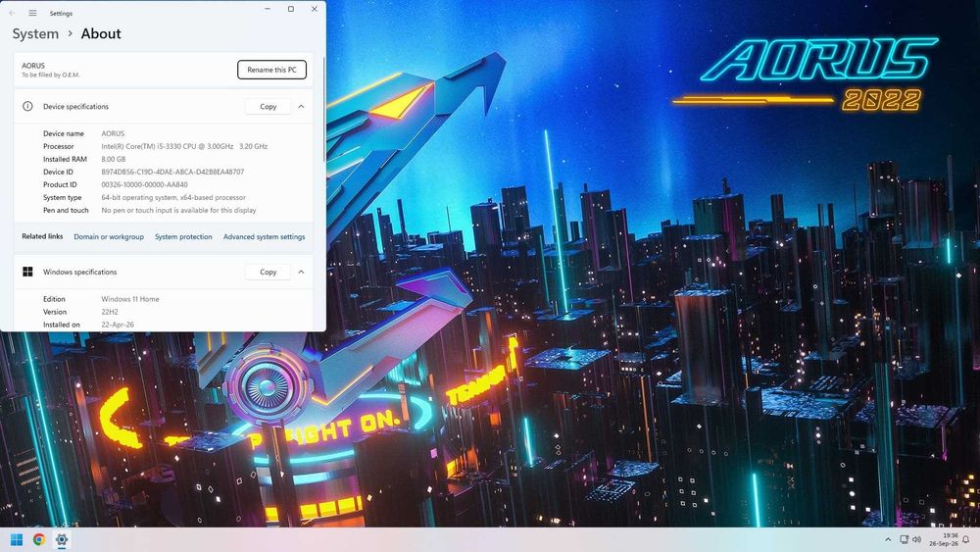980x552 pixels.
Task: Minimize the Settings window
Action: click(268, 9)
